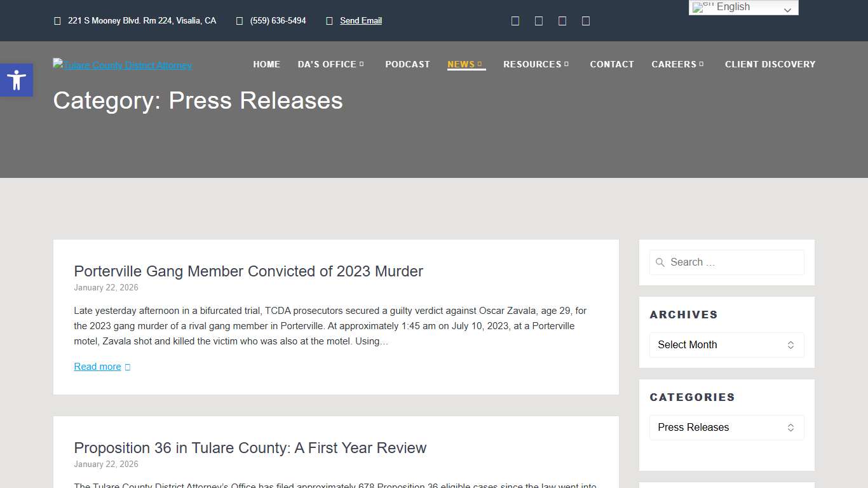The width and height of the screenshot is (868, 488).
Task: Select the CONTACT menu item
Action: (x=611, y=64)
